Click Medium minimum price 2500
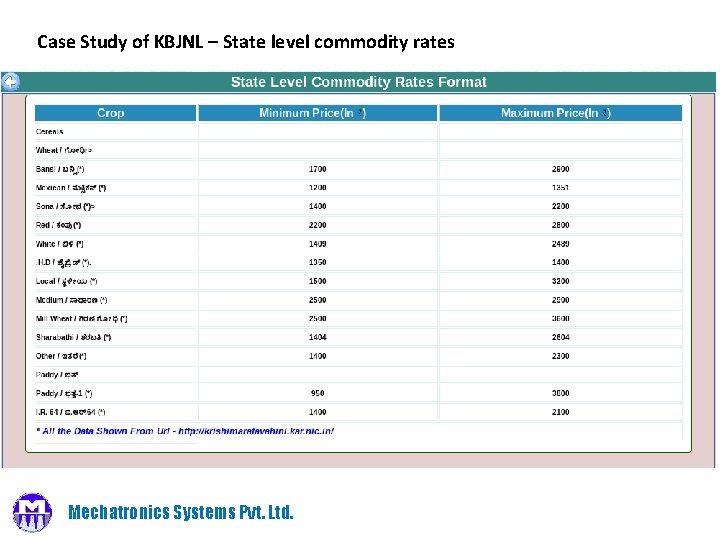Viewport: 720px width, 540px height. (317, 300)
